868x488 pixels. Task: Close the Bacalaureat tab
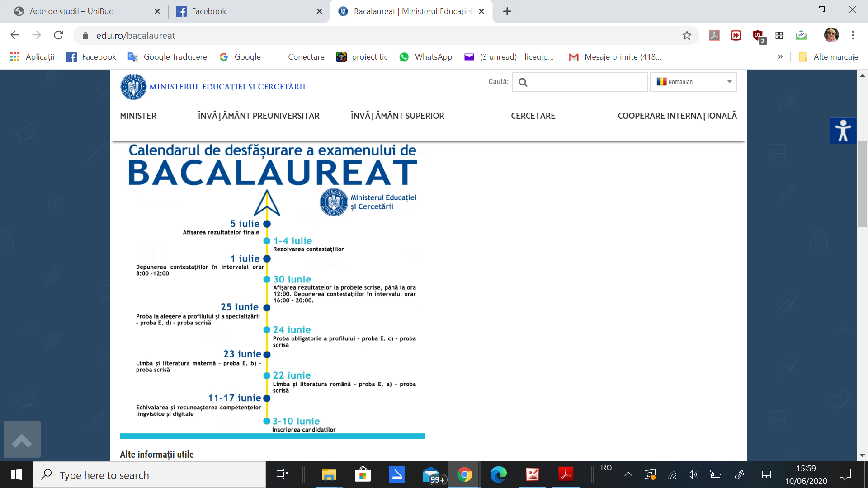click(481, 11)
